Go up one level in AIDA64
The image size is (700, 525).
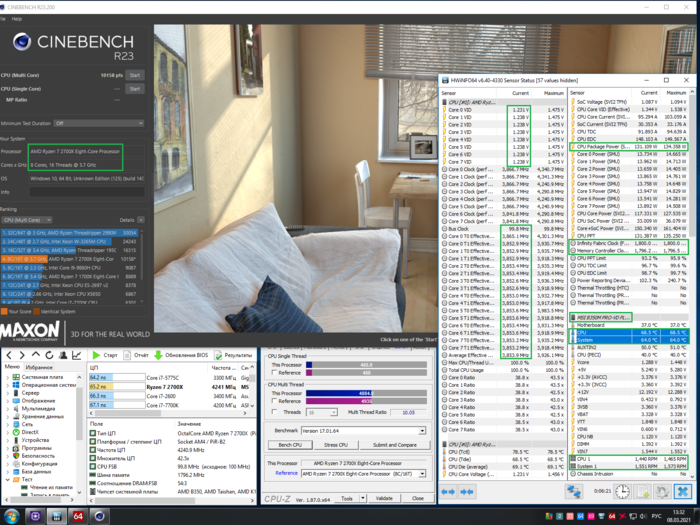36,355
